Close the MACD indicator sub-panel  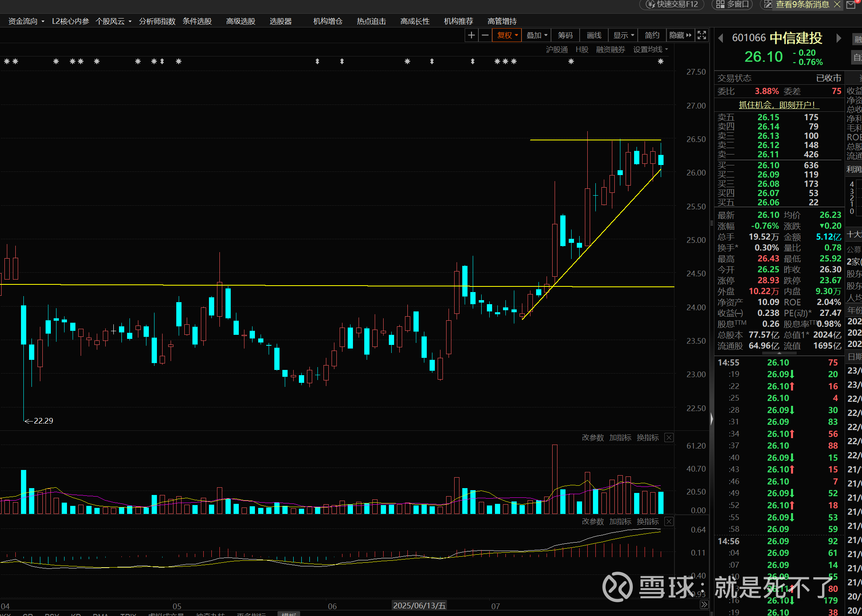click(x=669, y=522)
